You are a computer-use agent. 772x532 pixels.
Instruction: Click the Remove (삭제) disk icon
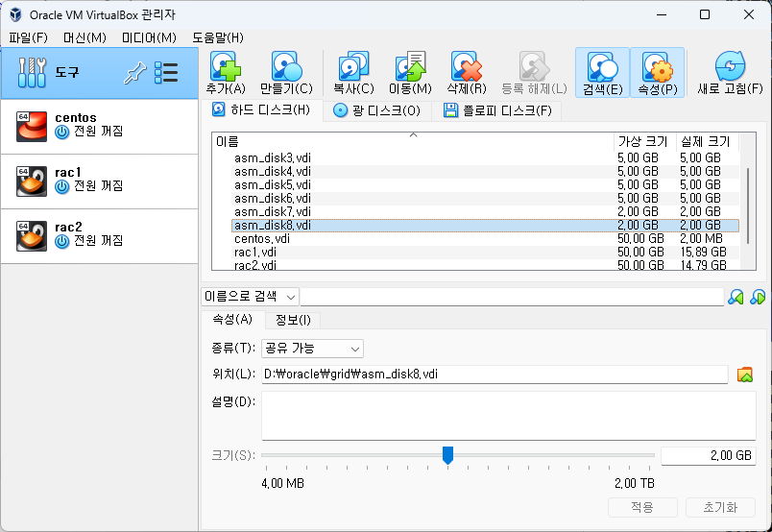click(x=467, y=66)
